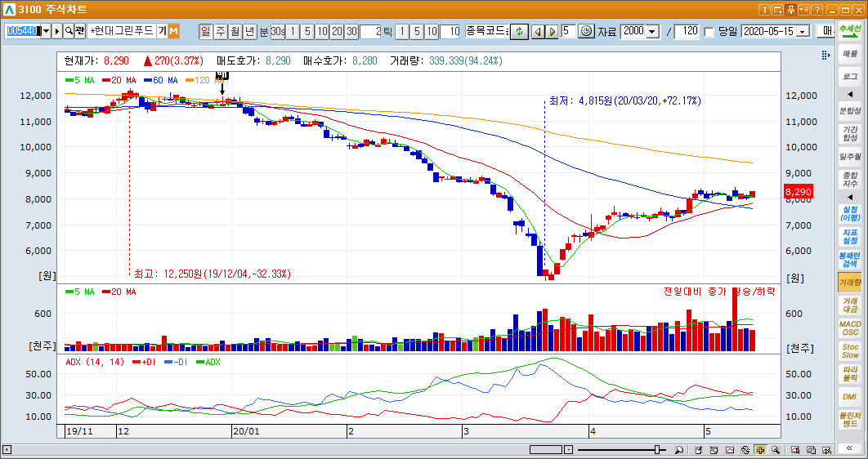Click the chart copy icon in the bottom toolbar
The image size is (868, 459).
pyautogui.click(x=811, y=450)
